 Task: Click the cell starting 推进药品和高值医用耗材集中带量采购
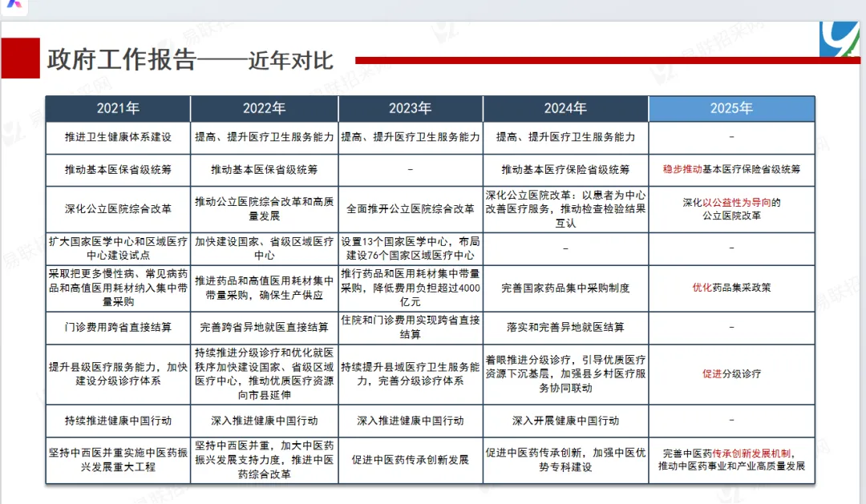[264, 288]
